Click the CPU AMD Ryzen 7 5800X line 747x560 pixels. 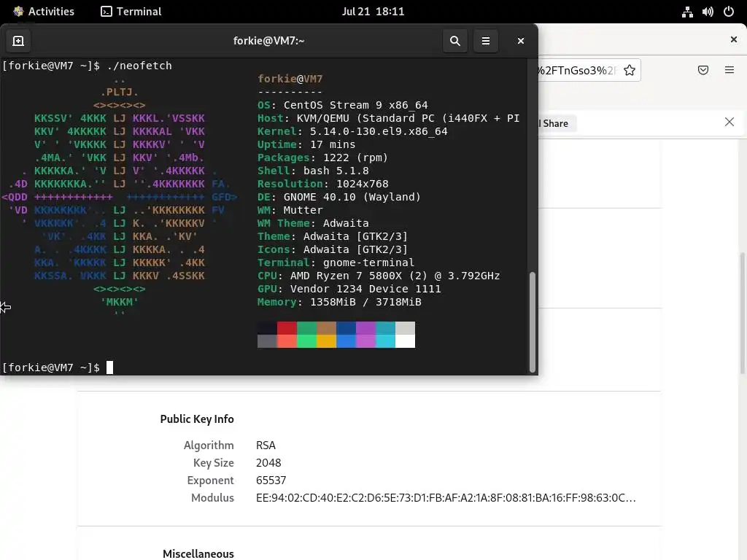tap(379, 276)
